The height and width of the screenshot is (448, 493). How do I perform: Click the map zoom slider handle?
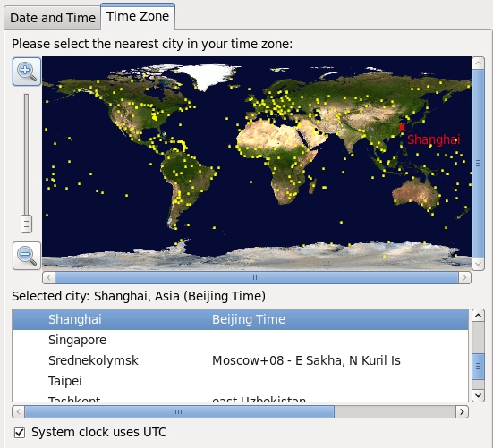27,224
